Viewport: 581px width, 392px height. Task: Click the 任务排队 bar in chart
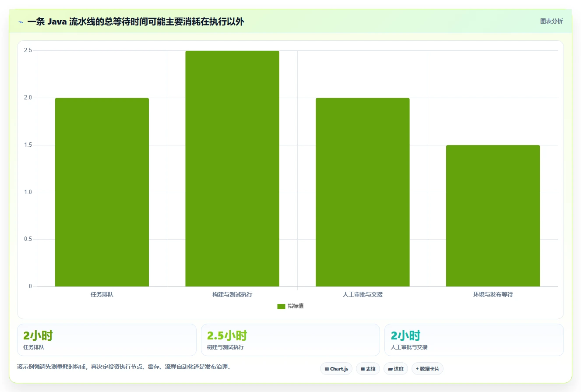[x=102, y=192]
